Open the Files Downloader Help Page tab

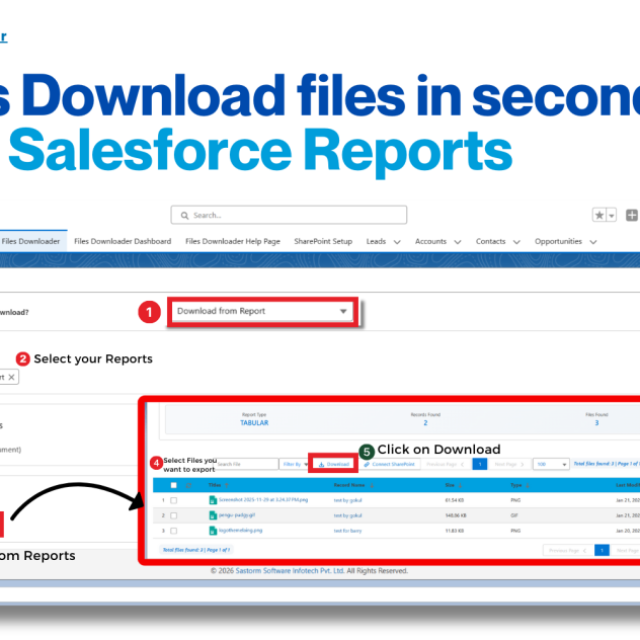pyautogui.click(x=233, y=241)
